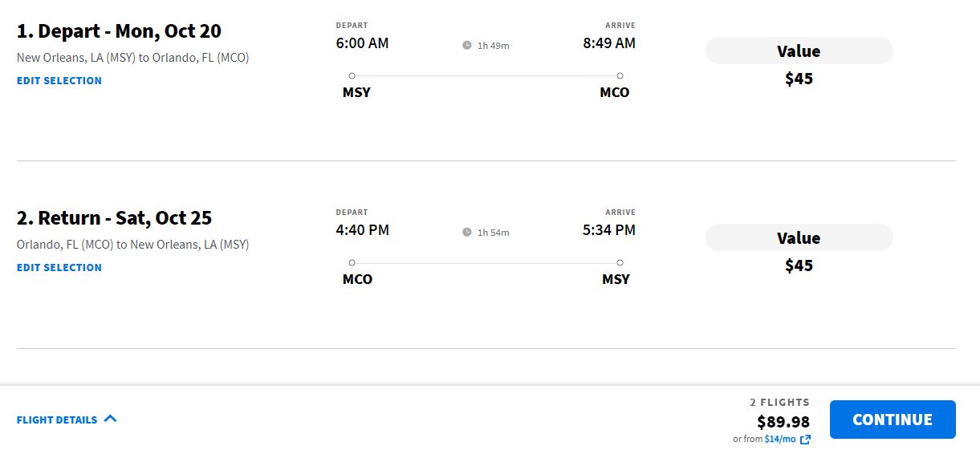Edit selection for the Oct 20 departure flight
The image size is (980, 450).
click(59, 80)
